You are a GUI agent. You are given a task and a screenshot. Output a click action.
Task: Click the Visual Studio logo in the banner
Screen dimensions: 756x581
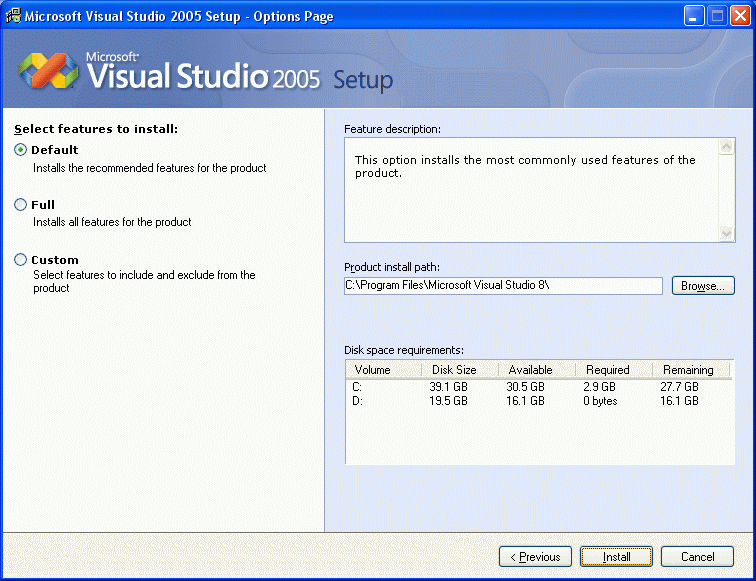pos(48,70)
